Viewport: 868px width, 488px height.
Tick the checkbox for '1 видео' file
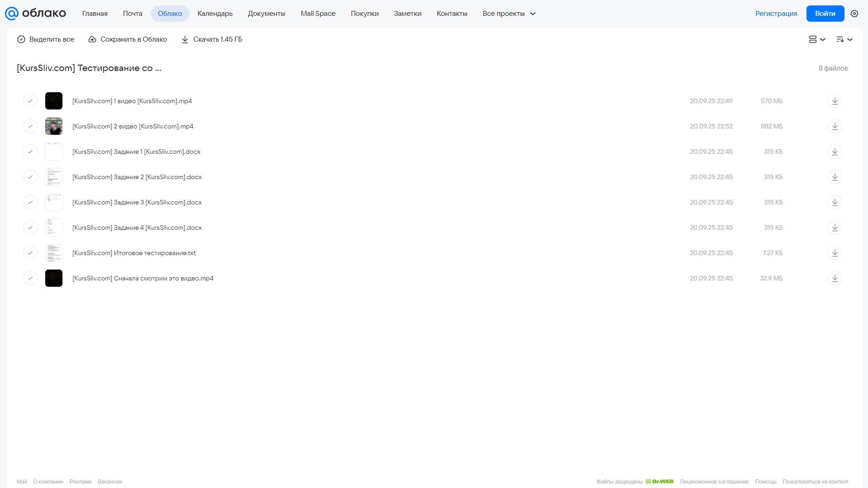(x=30, y=101)
